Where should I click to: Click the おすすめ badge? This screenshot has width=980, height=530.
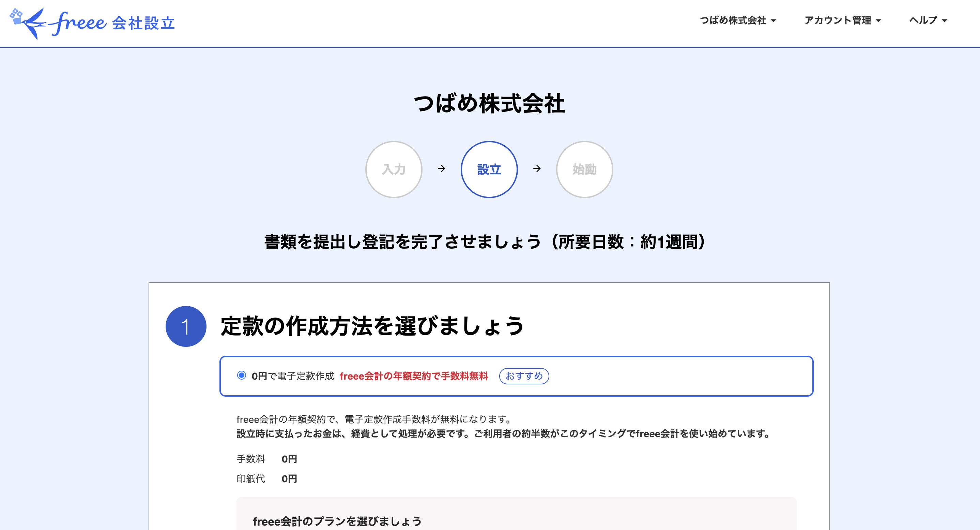tap(524, 376)
